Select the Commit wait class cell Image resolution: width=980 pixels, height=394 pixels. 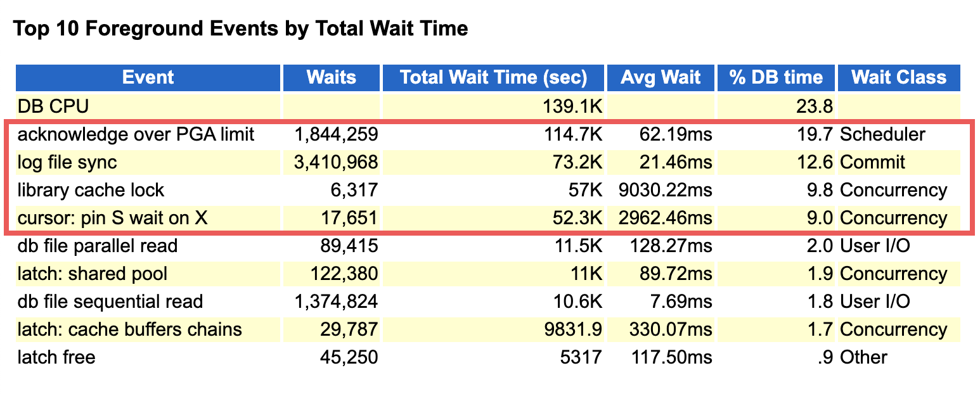pyautogui.click(x=872, y=162)
